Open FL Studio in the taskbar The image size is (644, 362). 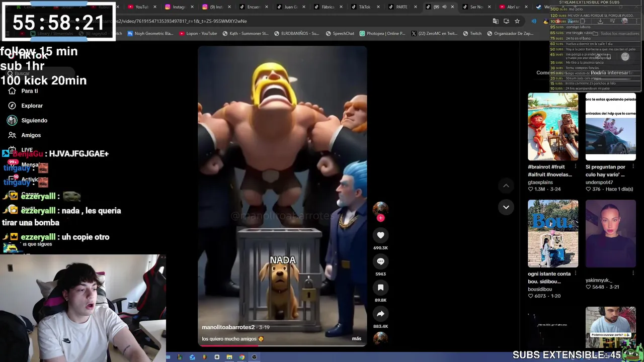pos(204,357)
